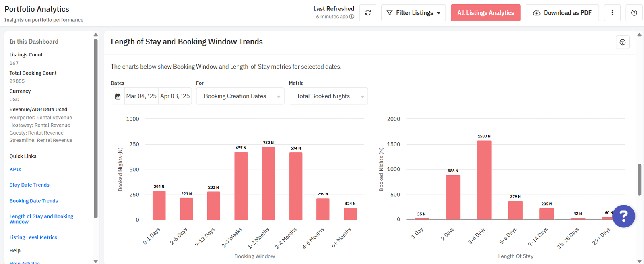The image size is (644, 264).
Task: Click All Listings Analytics button
Action: pos(486,13)
